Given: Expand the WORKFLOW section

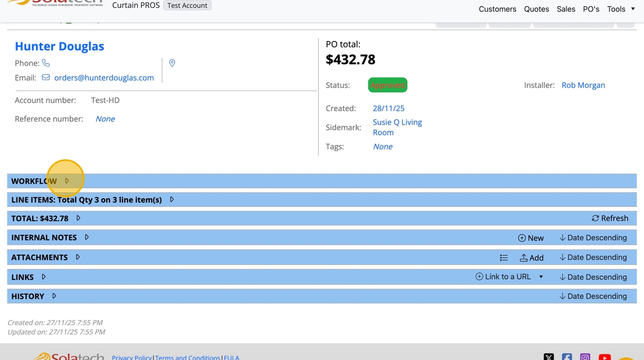Looking at the screenshot, I should (67, 181).
